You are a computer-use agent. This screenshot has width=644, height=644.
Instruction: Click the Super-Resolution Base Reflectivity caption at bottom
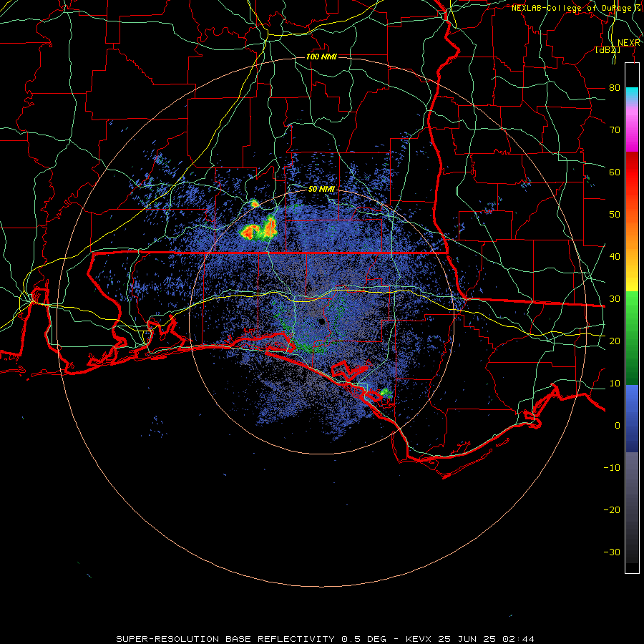(x=325, y=639)
